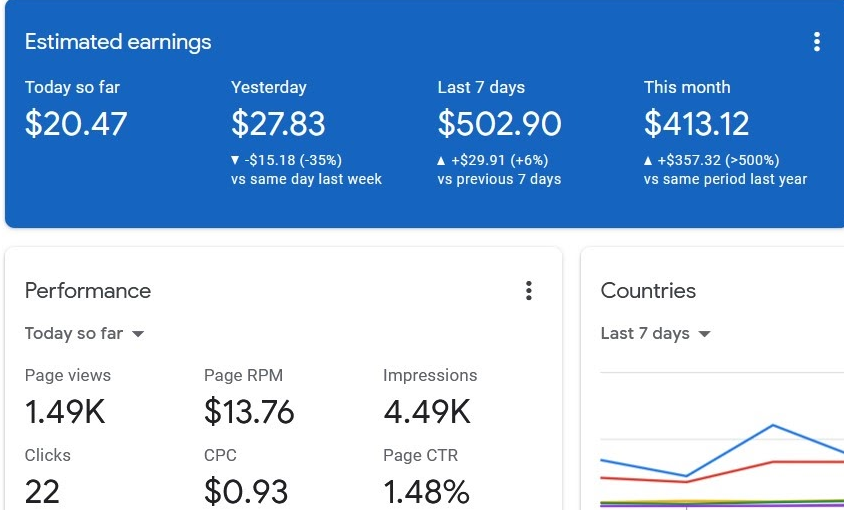Click the $502.90 earnings amount
Viewport: 844px width, 510px height.
tap(499, 124)
